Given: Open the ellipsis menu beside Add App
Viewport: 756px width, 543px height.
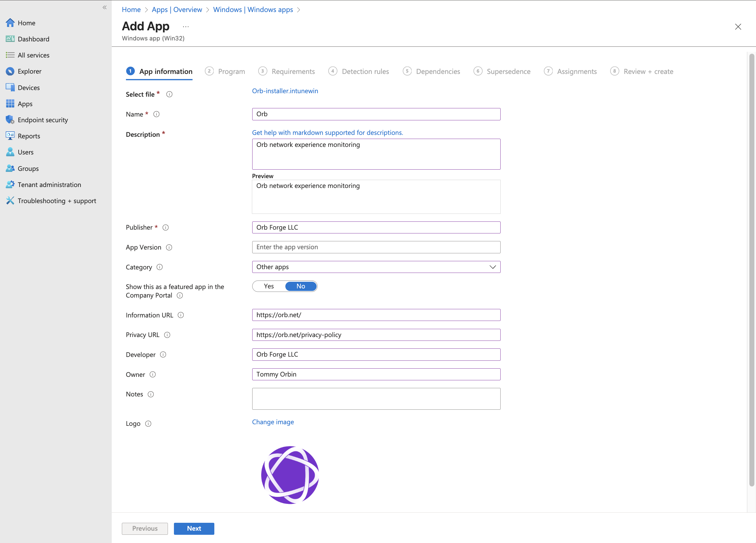Looking at the screenshot, I should [186, 27].
